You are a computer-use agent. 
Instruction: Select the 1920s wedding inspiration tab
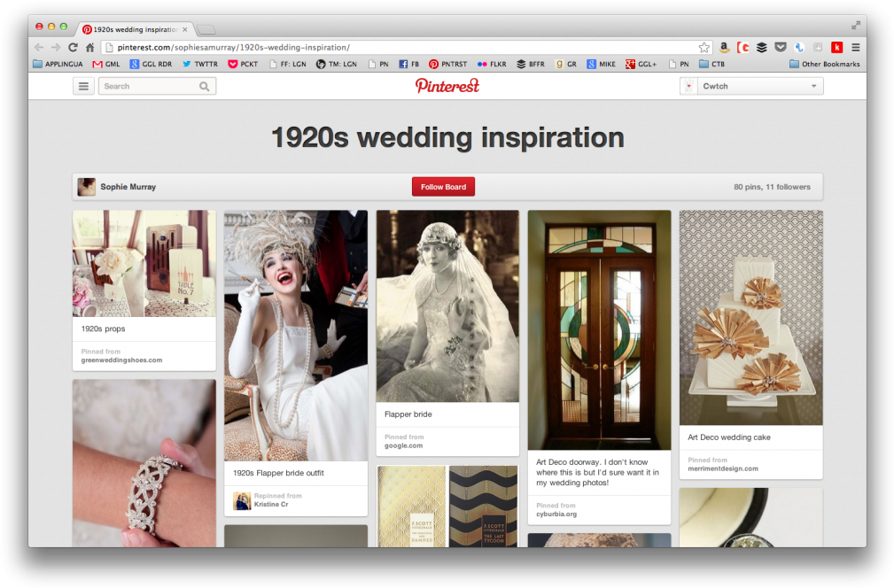(133, 29)
